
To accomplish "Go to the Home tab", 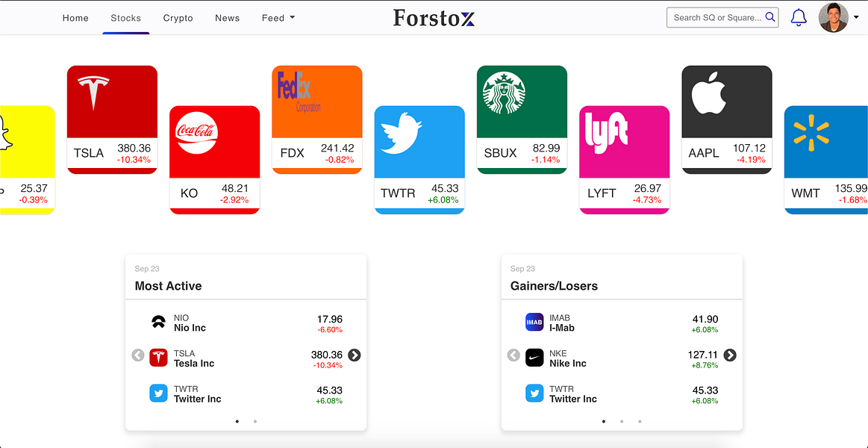I will click(75, 18).
